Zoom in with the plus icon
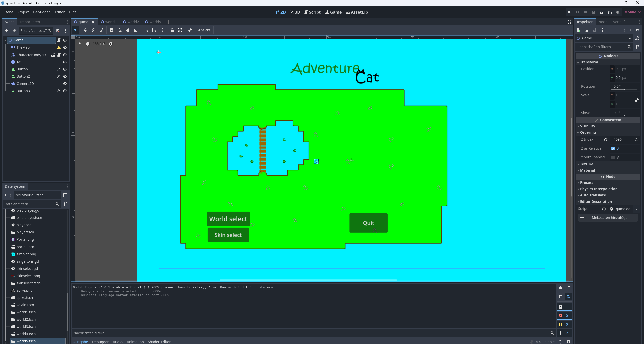The height and width of the screenshot is (344, 644). pos(111,44)
